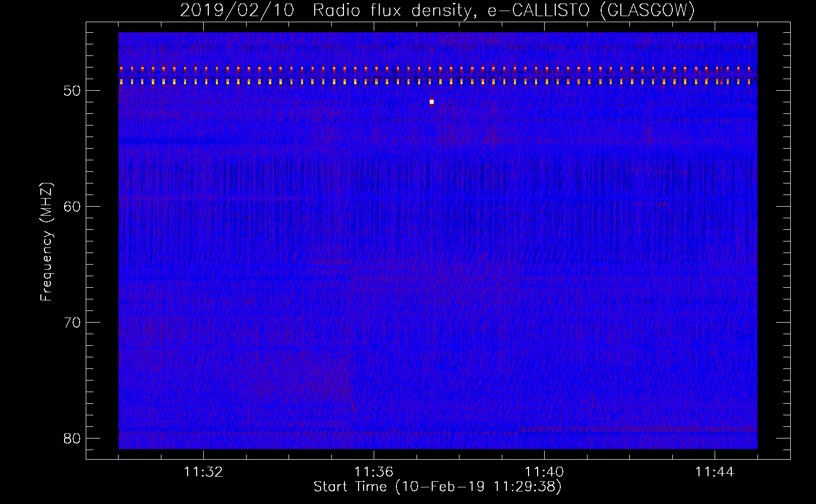The width and height of the screenshot is (816, 504).
Task: Click the 70 frequency tick label
Action: pyautogui.click(x=72, y=323)
